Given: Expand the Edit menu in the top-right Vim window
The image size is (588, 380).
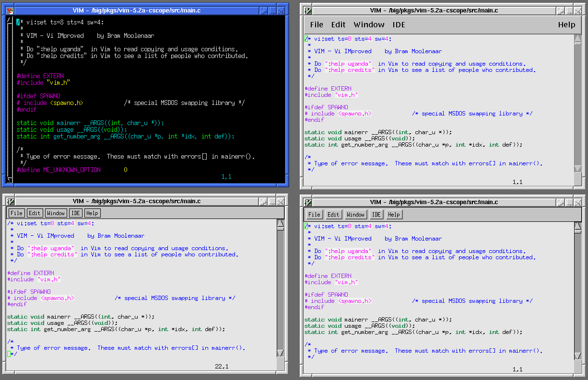Looking at the screenshot, I should (338, 25).
